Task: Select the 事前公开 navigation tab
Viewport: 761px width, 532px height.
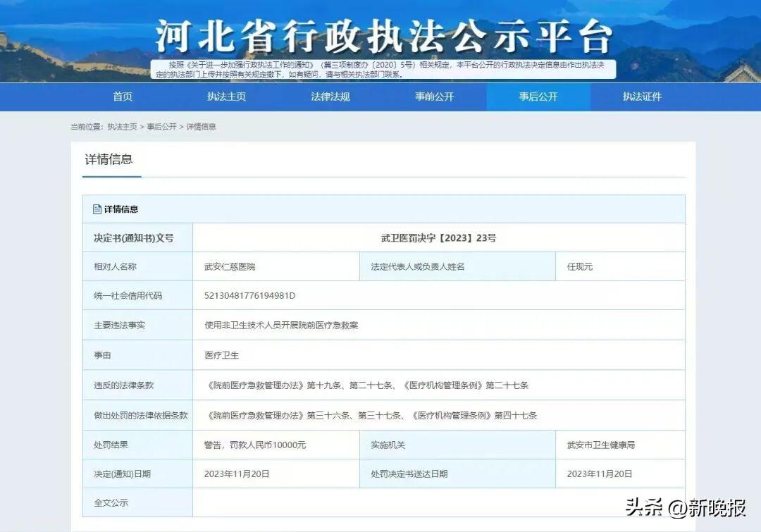Action: pos(434,97)
